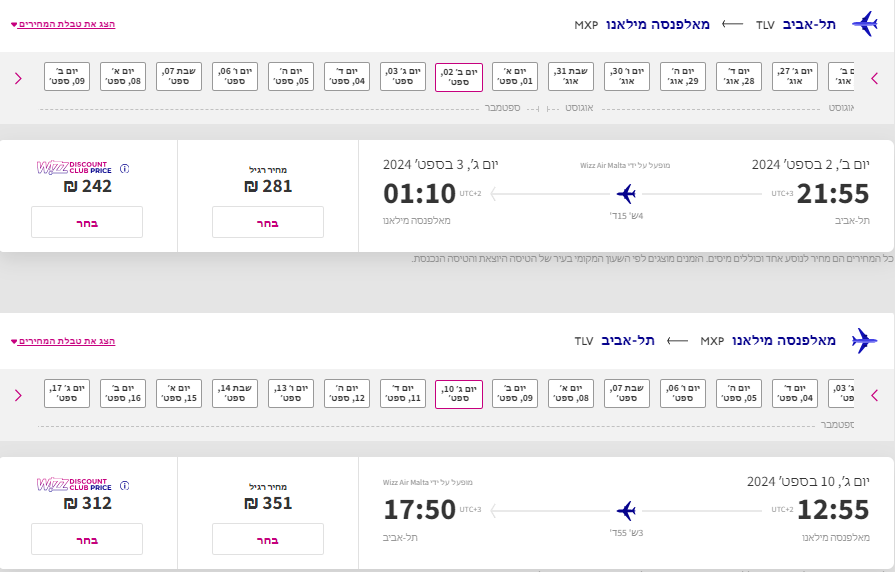Choose discount club price ₪242 with בחר
This screenshot has width=895, height=572.
pos(87,222)
